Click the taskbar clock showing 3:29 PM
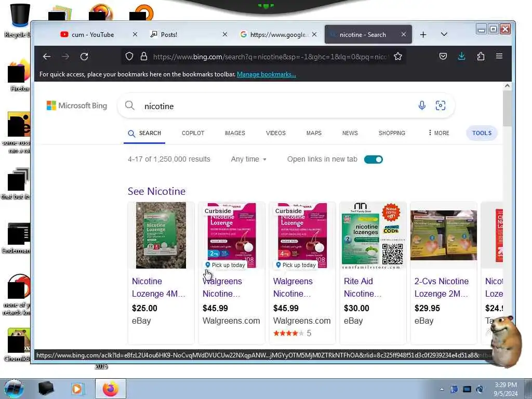 pyautogui.click(x=506, y=389)
